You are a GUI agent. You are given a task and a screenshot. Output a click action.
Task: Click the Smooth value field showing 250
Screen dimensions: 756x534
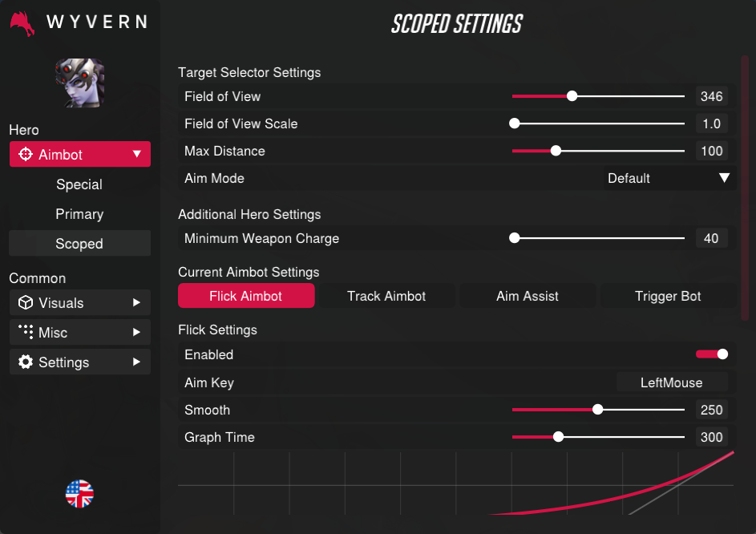pyautogui.click(x=711, y=410)
